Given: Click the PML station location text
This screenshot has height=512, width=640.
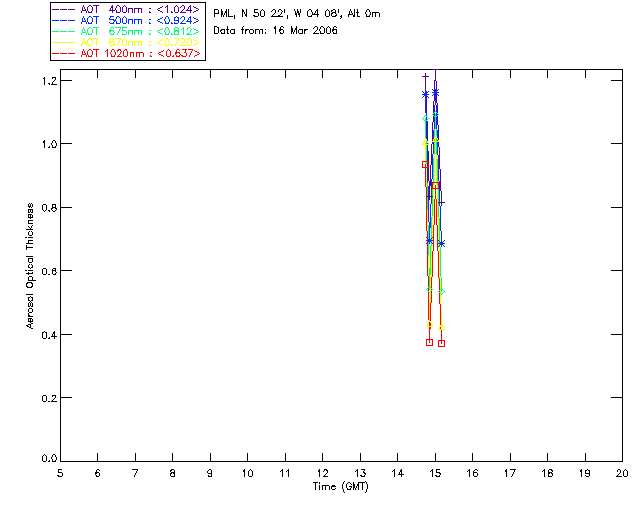Looking at the screenshot, I should (x=297, y=14).
